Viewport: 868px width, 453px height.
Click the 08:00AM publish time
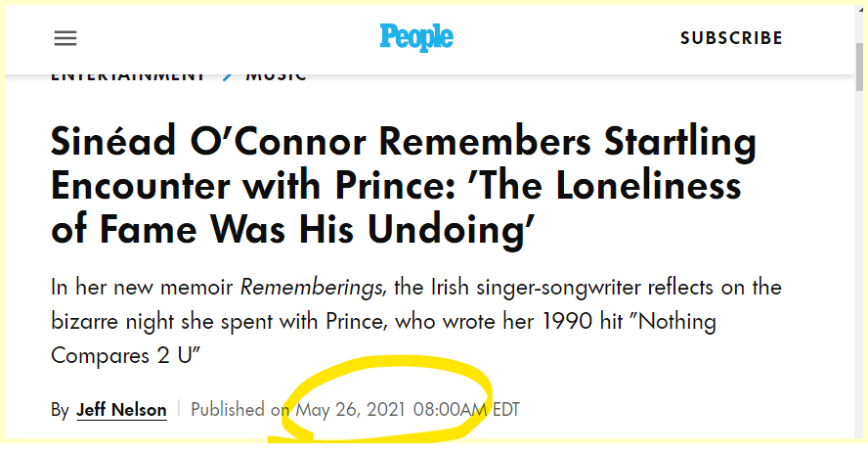click(x=450, y=409)
